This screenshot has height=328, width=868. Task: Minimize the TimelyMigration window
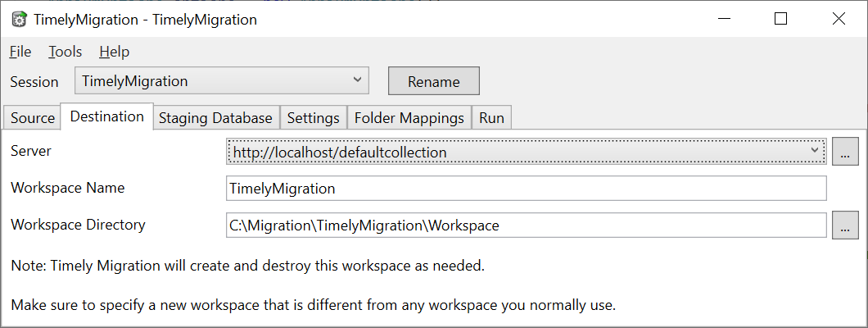click(x=724, y=19)
